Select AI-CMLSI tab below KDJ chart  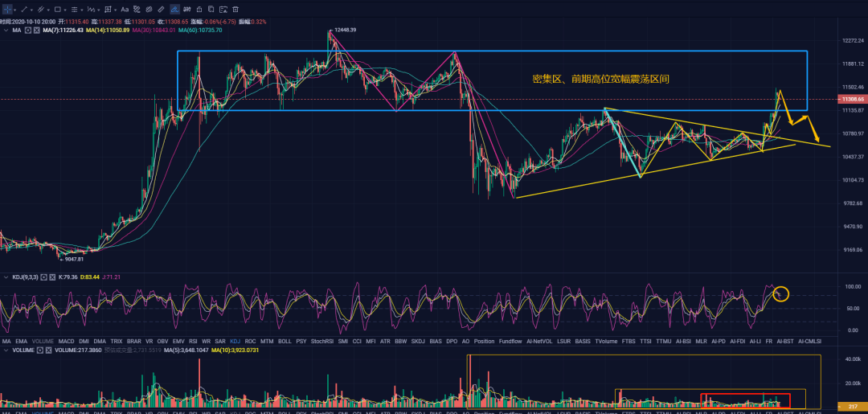(810, 342)
